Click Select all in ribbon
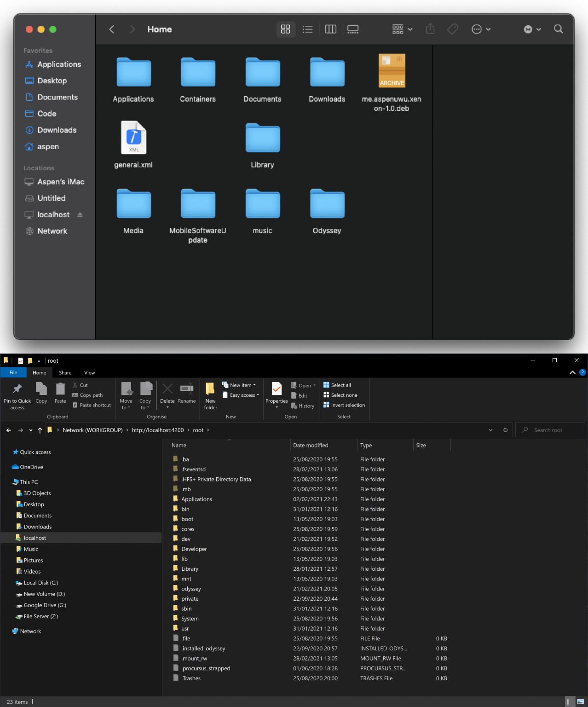Viewport: 588px width, 707px height. pyautogui.click(x=340, y=385)
